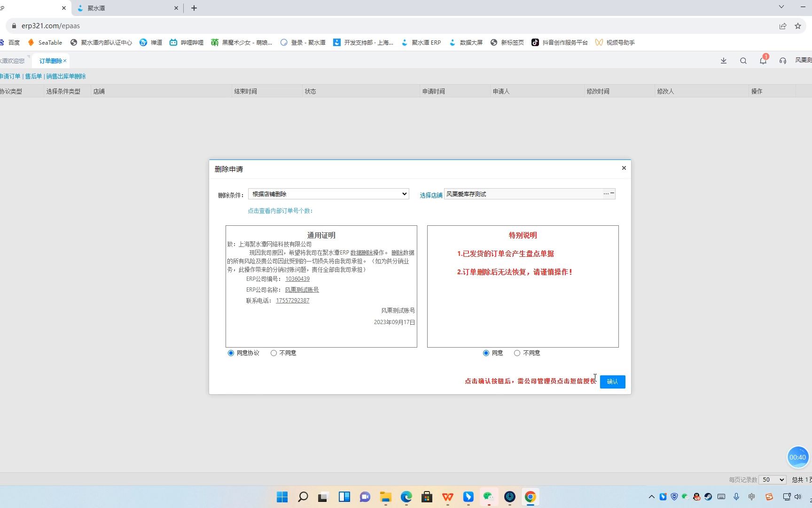
Task: Open the 视频号助手 bookmark
Action: point(615,42)
